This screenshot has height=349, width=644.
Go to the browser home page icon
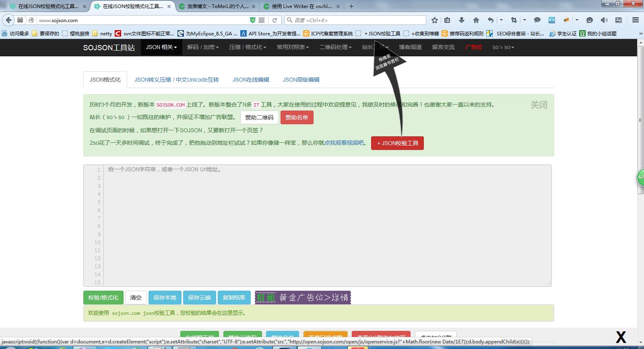[476, 20]
